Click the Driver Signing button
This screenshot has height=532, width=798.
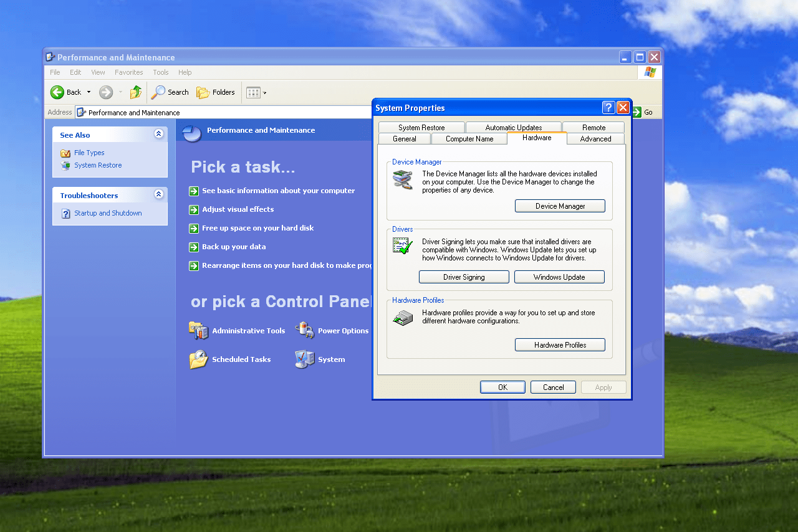click(464, 277)
